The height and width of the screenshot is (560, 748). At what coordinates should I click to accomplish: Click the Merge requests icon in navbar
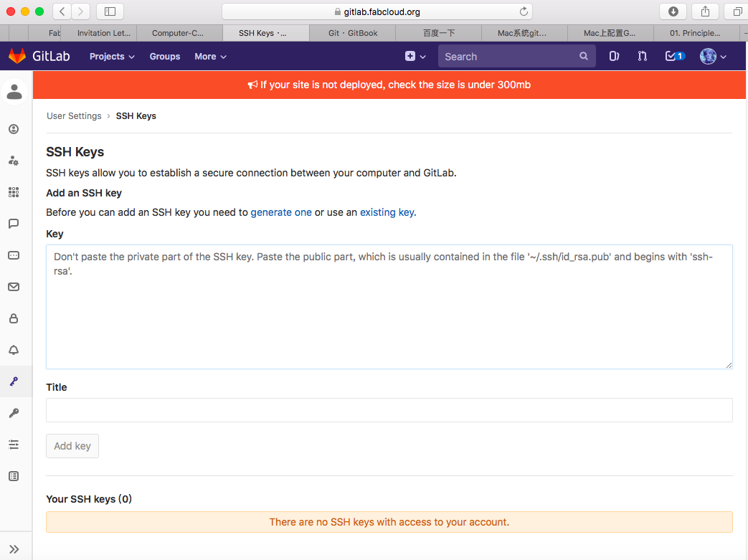642,56
